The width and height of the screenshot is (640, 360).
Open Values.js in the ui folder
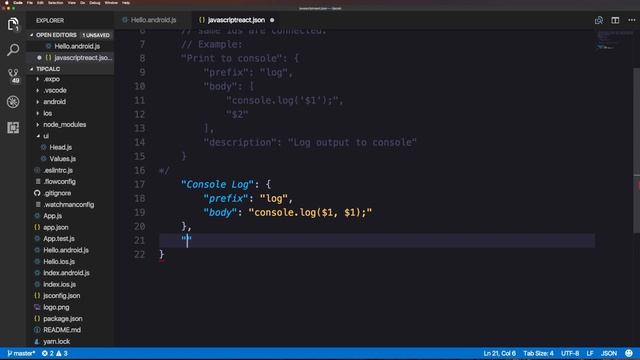(x=62, y=159)
